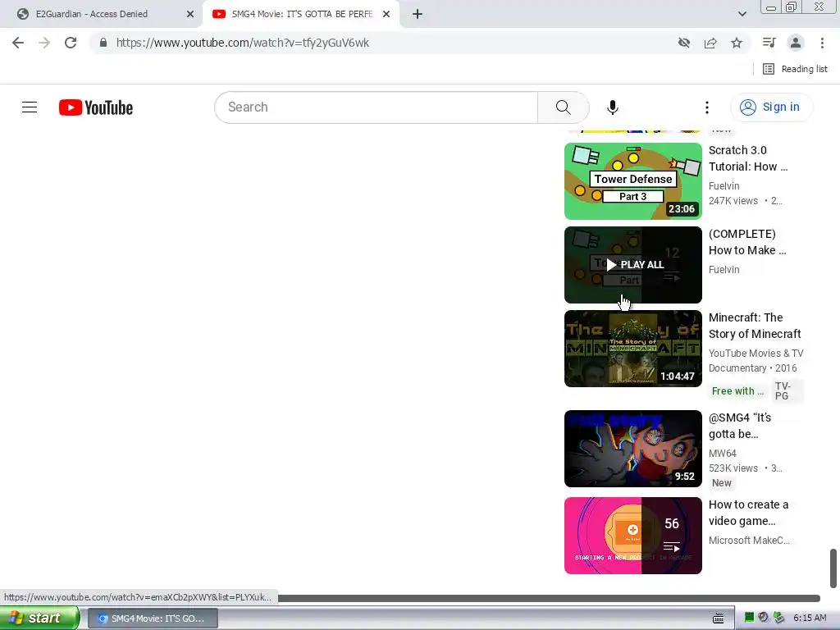The image size is (840, 630).
Task: Share this page via share icon
Action: coord(710,43)
